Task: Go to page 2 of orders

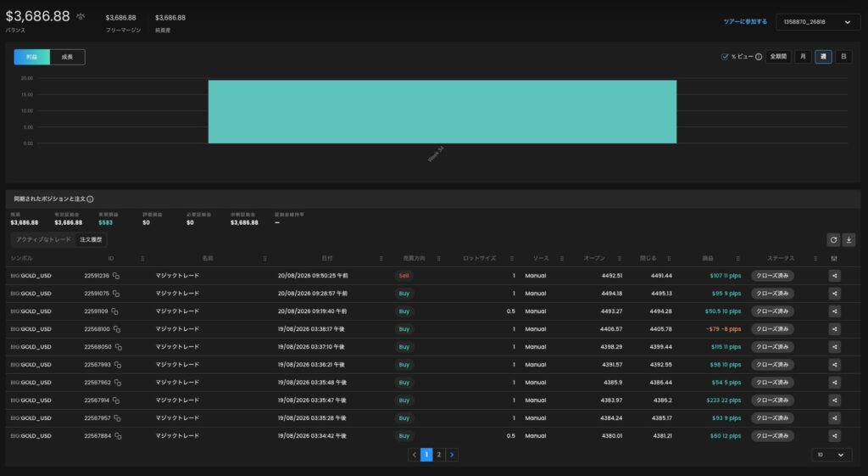Action: [x=439, y=455]
